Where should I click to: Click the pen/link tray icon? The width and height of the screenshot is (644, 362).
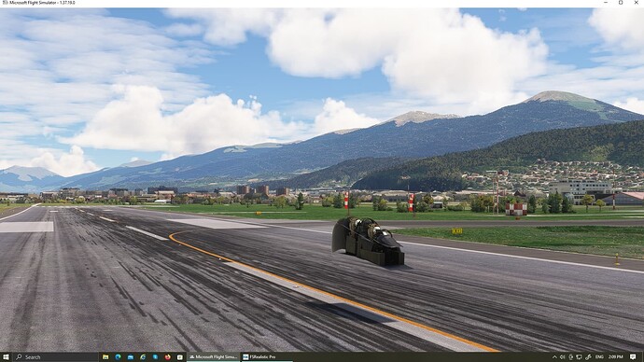[588, 357]
